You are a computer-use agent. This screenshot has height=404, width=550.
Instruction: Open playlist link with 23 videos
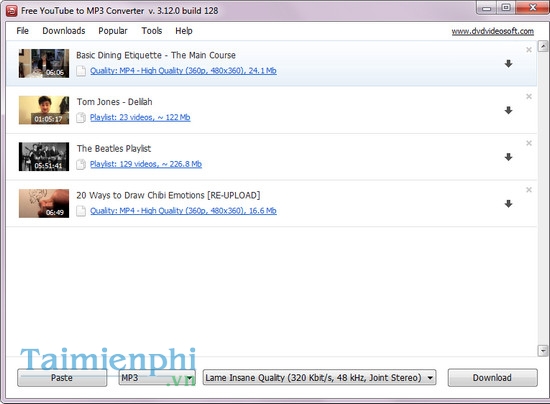(140, 117)
